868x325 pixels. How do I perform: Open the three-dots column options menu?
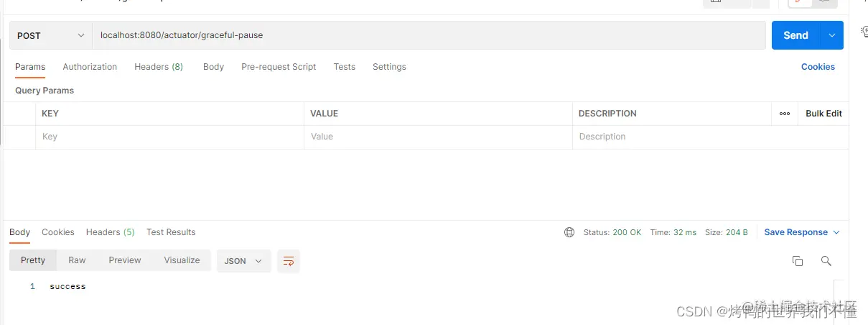(x=785, y=114)
